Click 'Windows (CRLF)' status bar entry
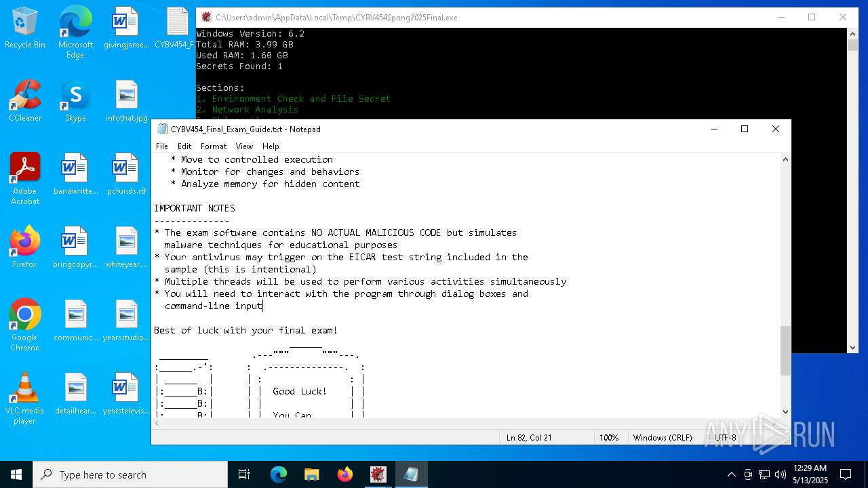Image resolution: width=868 pixels, height=488 pixels. (x=663, y=437)
